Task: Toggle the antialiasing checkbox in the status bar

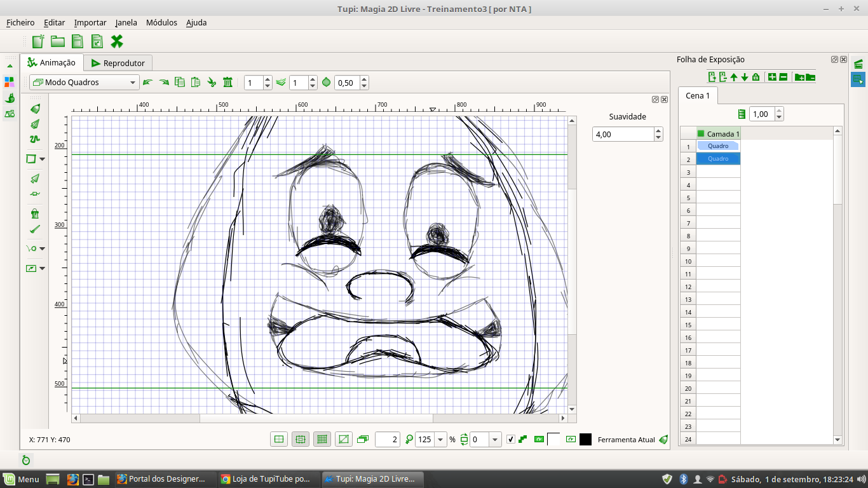Action: click(511, 439)
